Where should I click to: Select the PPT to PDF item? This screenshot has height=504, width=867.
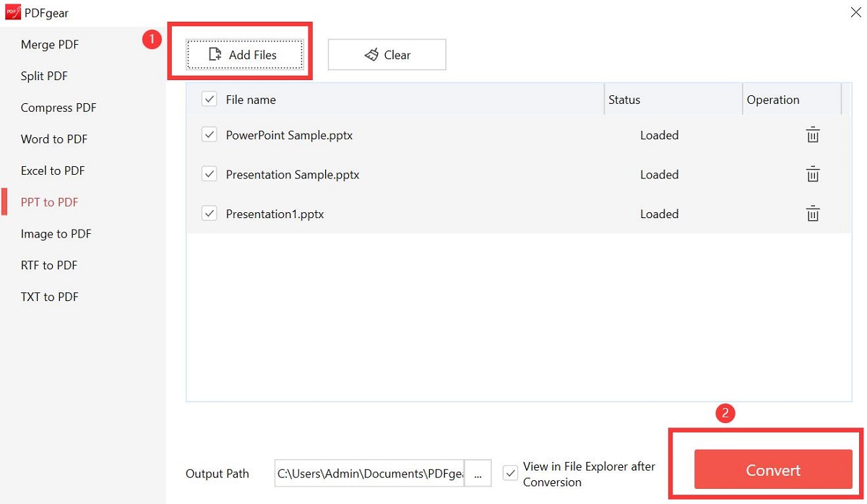(49, 202)
